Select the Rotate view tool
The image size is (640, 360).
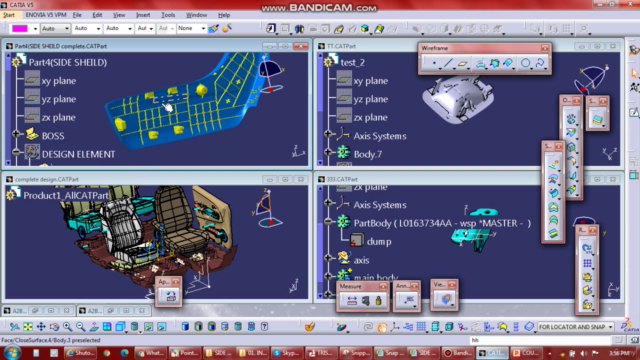(x=54, y=327)
